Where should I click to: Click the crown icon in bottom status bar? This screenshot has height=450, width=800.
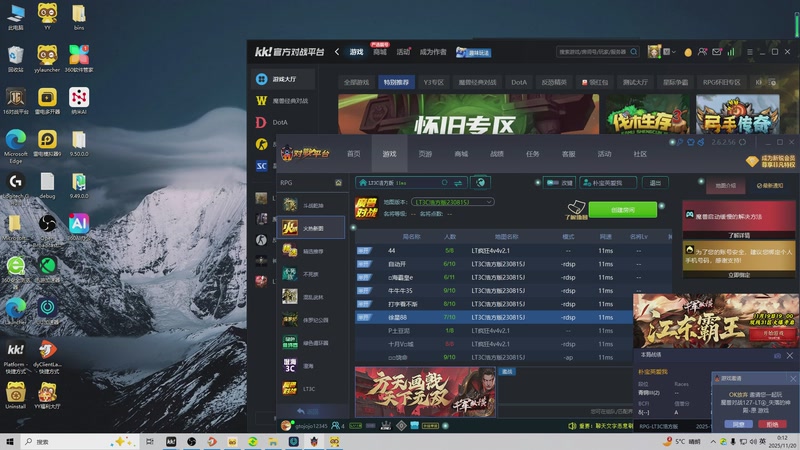(x=386, y=426)
